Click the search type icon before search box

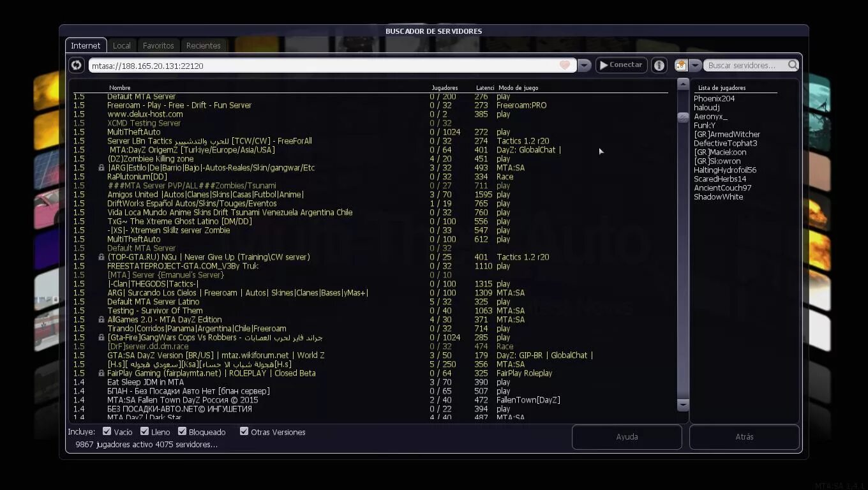[681, 65]
